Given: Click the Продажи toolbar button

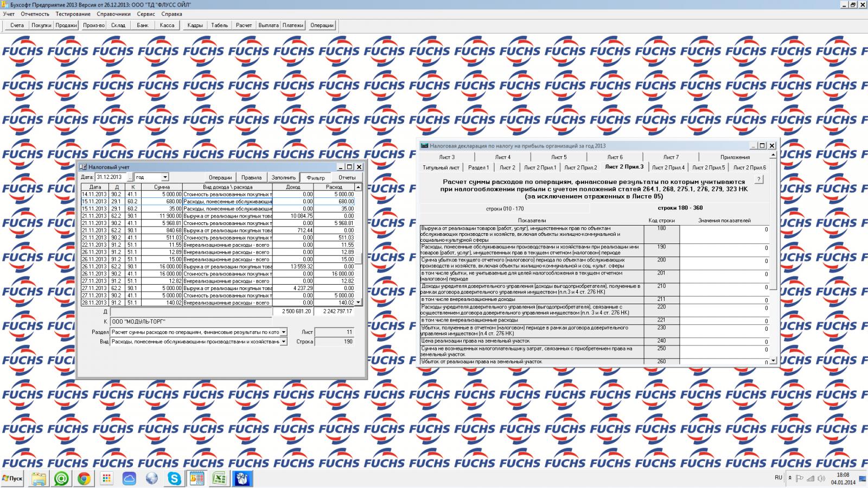Looking at the screenshot, I should (66, 25).
